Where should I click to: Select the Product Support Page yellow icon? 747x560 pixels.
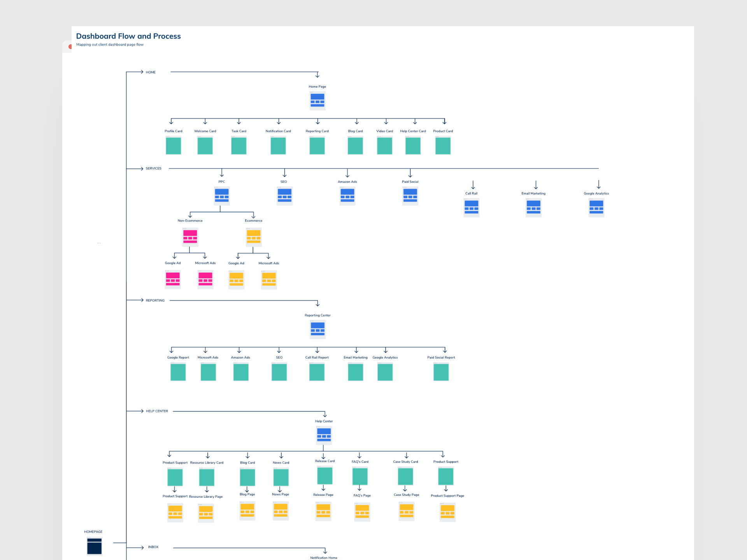coord(447,512)
